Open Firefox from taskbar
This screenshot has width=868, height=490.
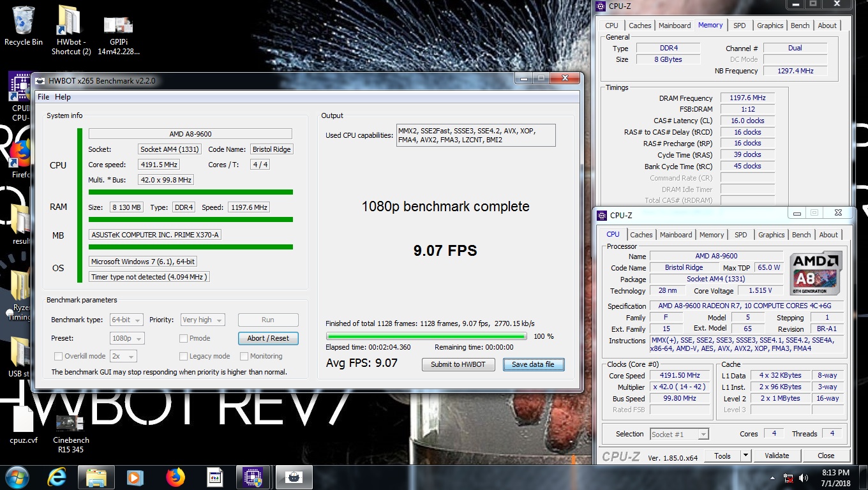175,477
